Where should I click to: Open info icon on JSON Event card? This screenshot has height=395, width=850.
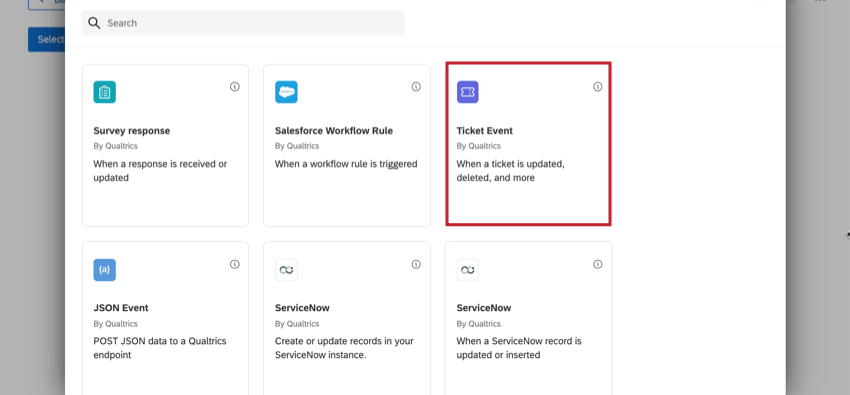coord(235,264)
